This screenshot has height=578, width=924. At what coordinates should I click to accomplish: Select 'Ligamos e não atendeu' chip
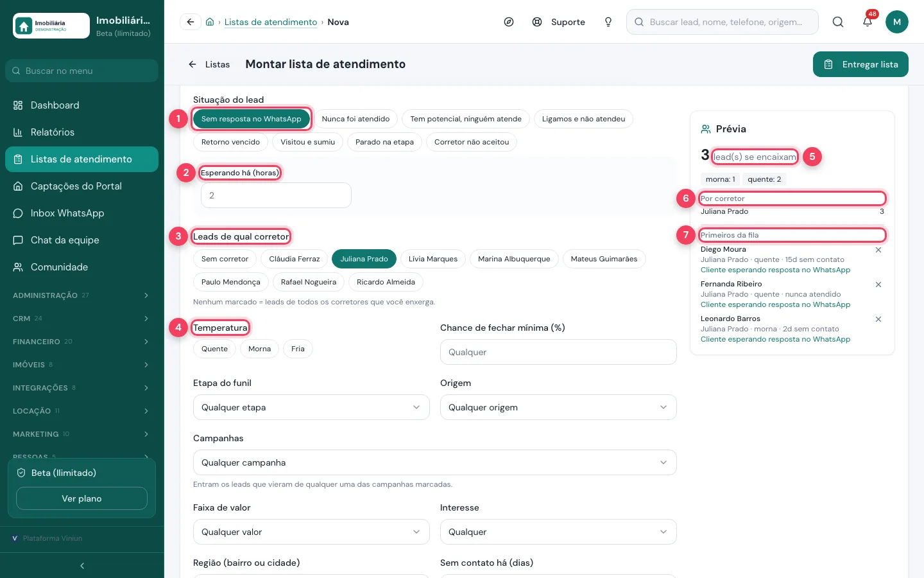tap(583, 119)
